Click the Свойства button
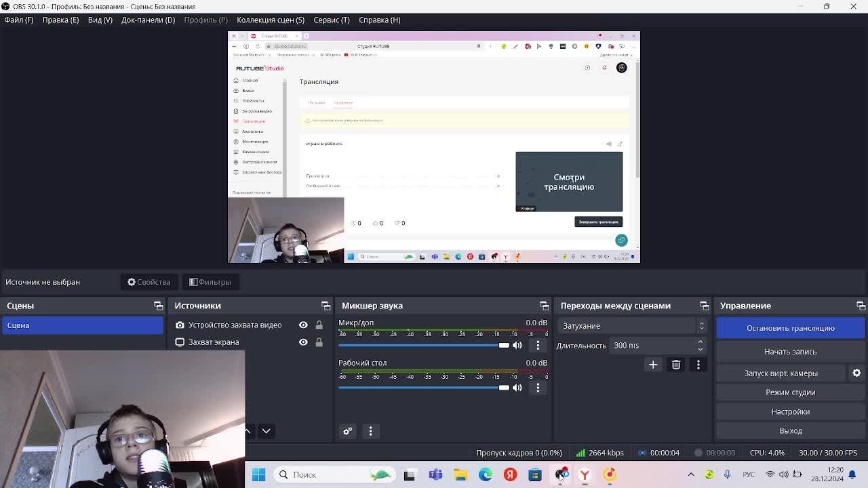Screen dimensions: 868x488 tap(149, 282)
